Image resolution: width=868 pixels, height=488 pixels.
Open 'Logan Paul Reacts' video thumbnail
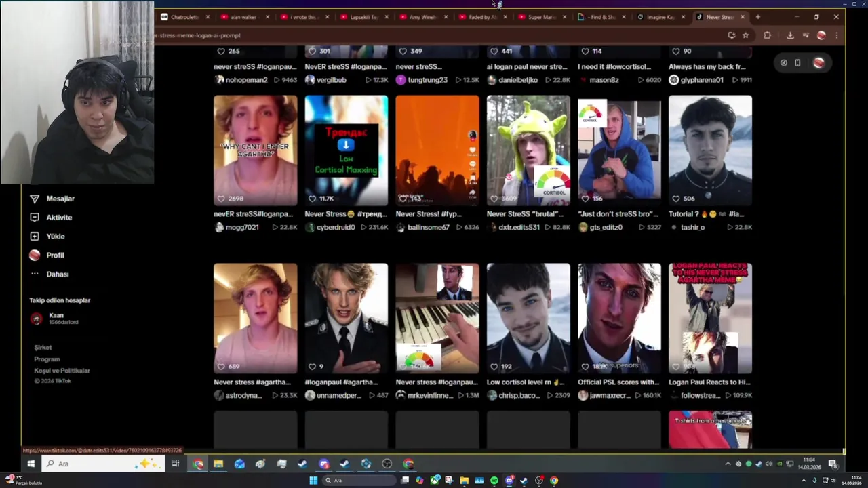[x=710, y=319]
